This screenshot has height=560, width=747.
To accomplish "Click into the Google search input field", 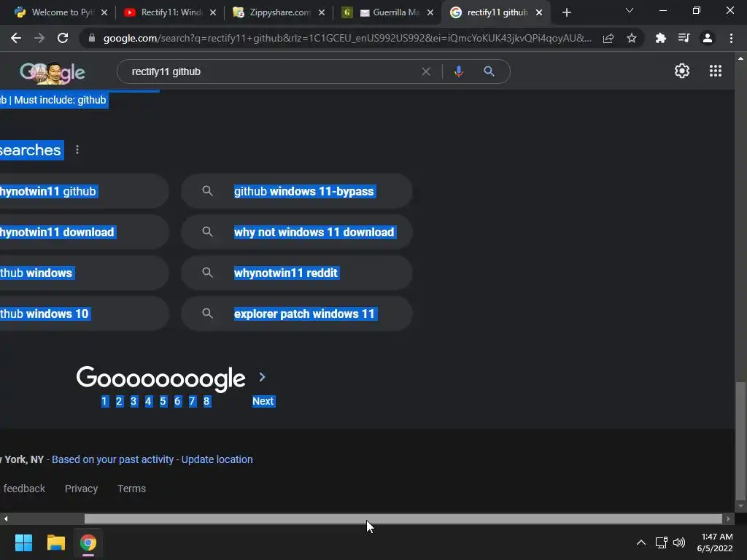I will pyautogui.click(x=271, y=71).
